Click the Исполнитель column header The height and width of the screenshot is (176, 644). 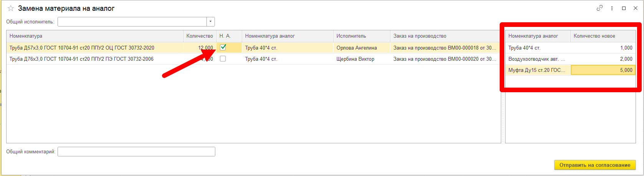(x=362, y=36)
